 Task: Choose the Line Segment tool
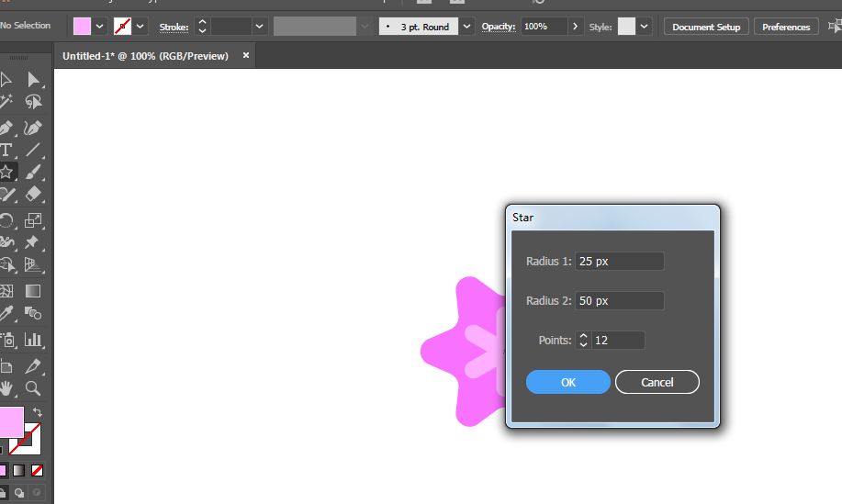(x=33, y=150)
